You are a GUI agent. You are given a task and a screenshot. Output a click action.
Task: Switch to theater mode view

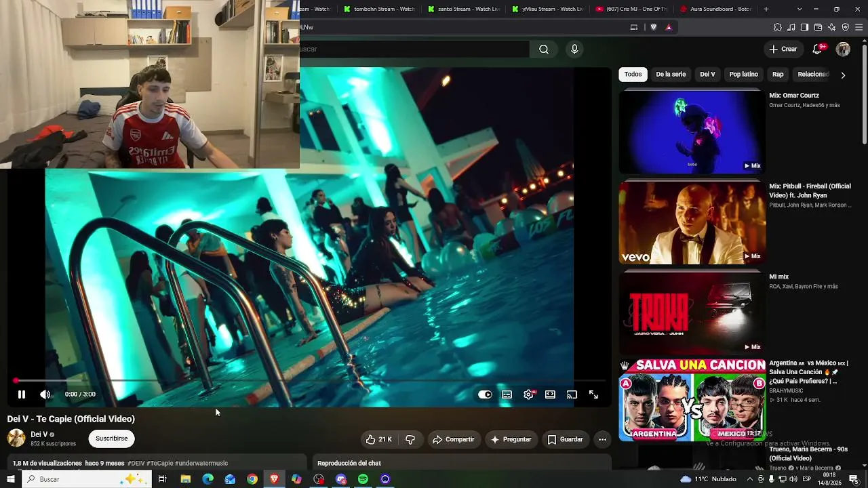tap(550, 394)
